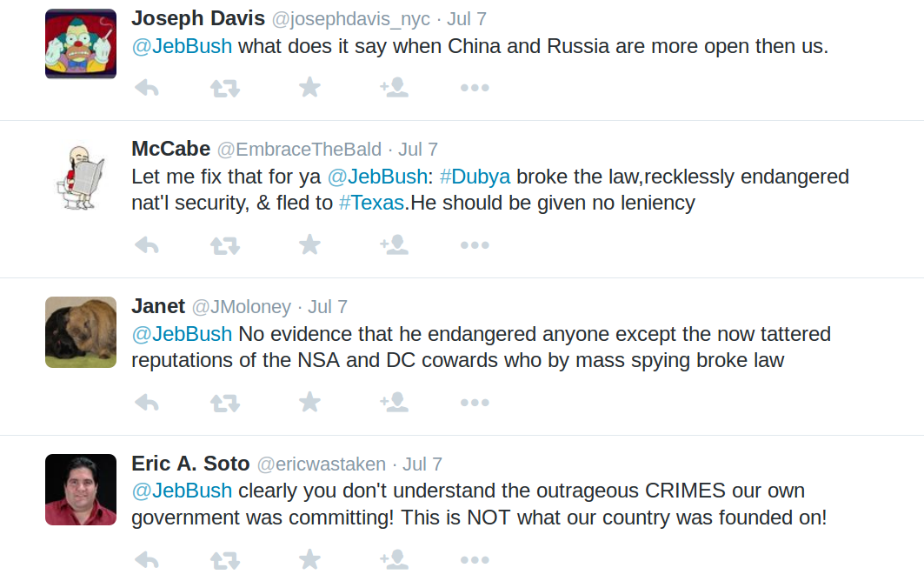View Janet's profile picture
Viewport: 924px width, 581px height.
click(x=81, y=332)
